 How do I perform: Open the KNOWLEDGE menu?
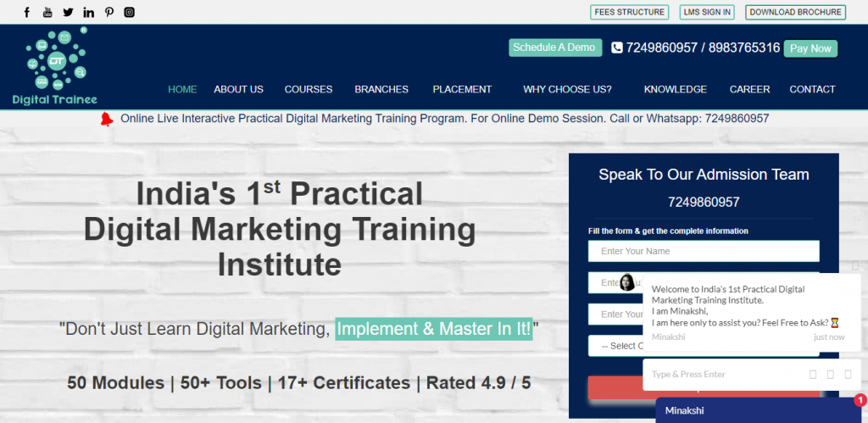pos(676,89)
